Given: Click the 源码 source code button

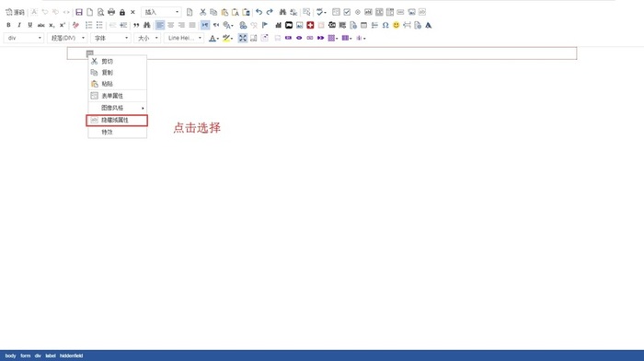Looking at the screenshot, I should pos(15,12).
